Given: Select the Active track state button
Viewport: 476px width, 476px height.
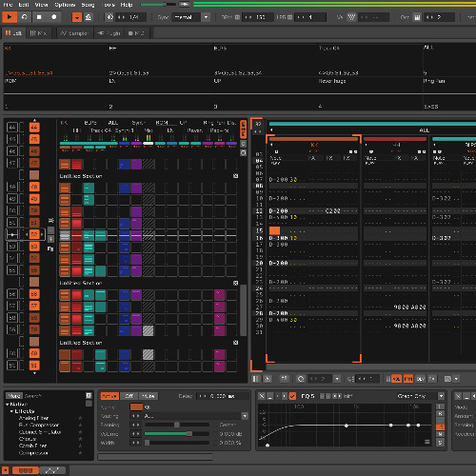Looking at the screenshot, I should (x=109, y=396).
